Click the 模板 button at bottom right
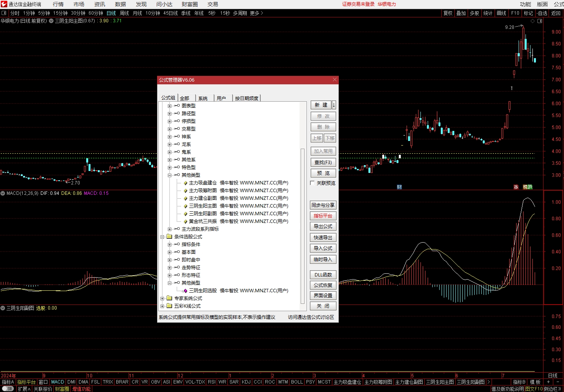Viewport: 564px width, 392px height. (535, 382)
